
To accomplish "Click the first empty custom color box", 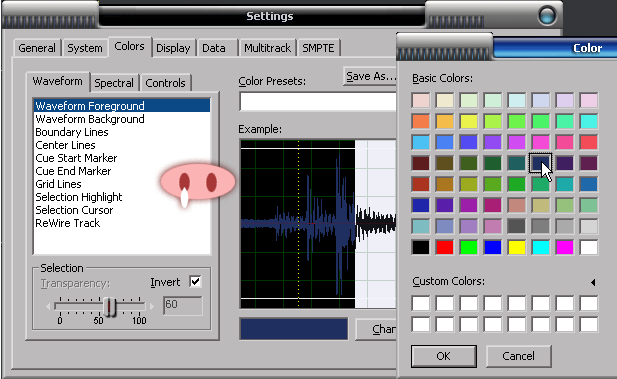I will (x=421, y=303).
